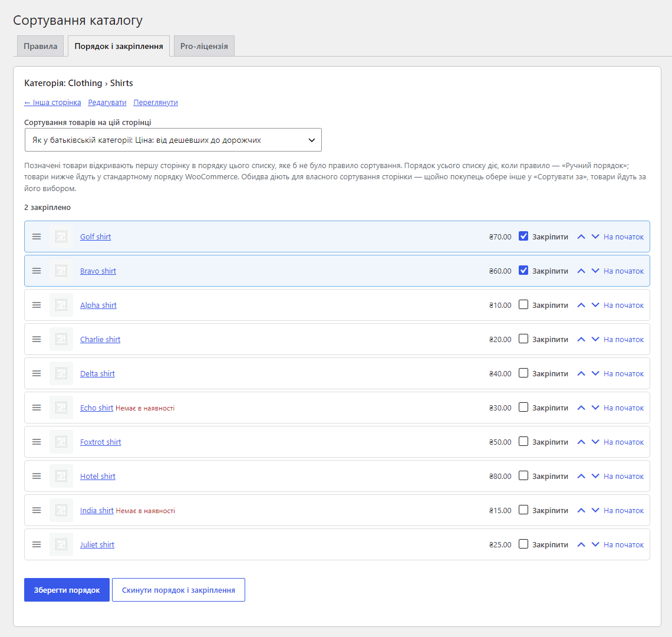This screenshot has width=672, height=637.
Task: Open the Golf shirt product link
Action: (95, 237)
